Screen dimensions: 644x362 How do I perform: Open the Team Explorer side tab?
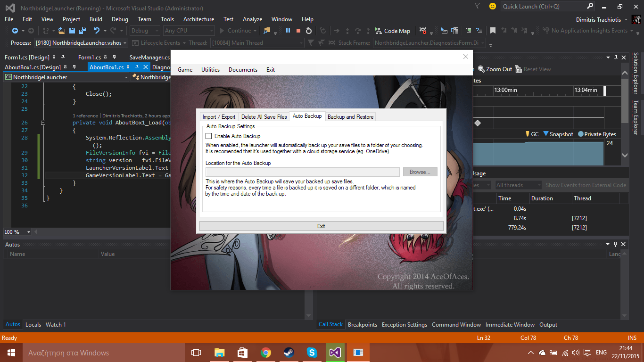636,117
